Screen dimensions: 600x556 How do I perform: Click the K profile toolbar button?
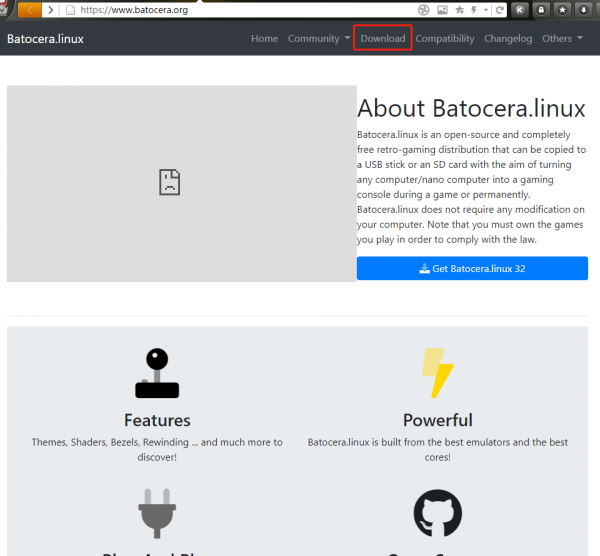coord(520,9)
